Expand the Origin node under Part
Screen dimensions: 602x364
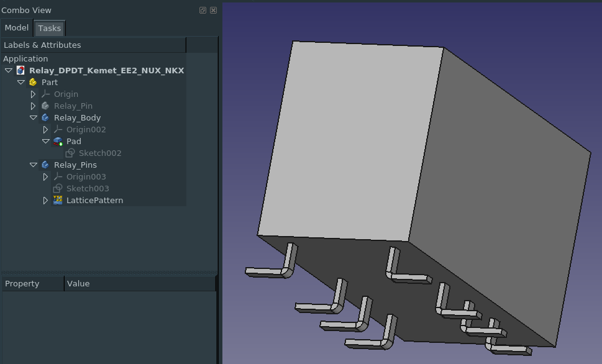point(34,94)
